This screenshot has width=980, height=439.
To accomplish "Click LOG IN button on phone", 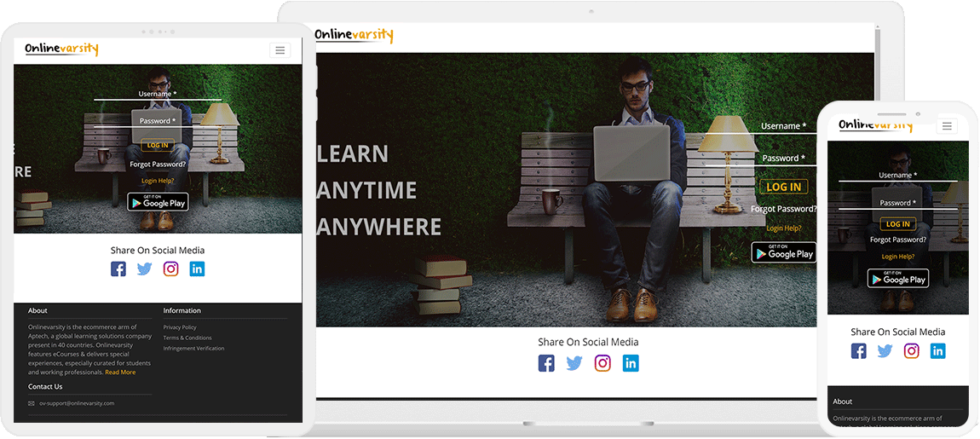I will point(898,224).
